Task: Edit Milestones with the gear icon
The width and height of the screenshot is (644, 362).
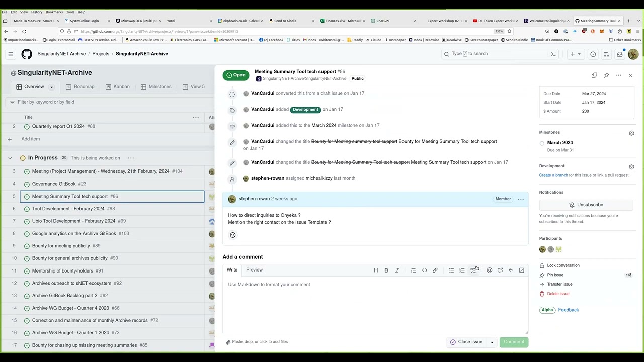Action: [x=631, y=133]
